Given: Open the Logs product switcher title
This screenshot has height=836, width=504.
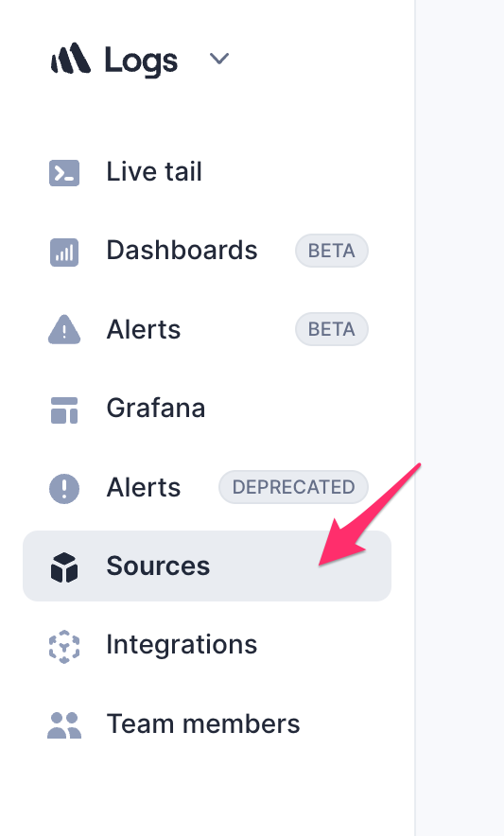Looking at the screenshot, I should point(141,61).
